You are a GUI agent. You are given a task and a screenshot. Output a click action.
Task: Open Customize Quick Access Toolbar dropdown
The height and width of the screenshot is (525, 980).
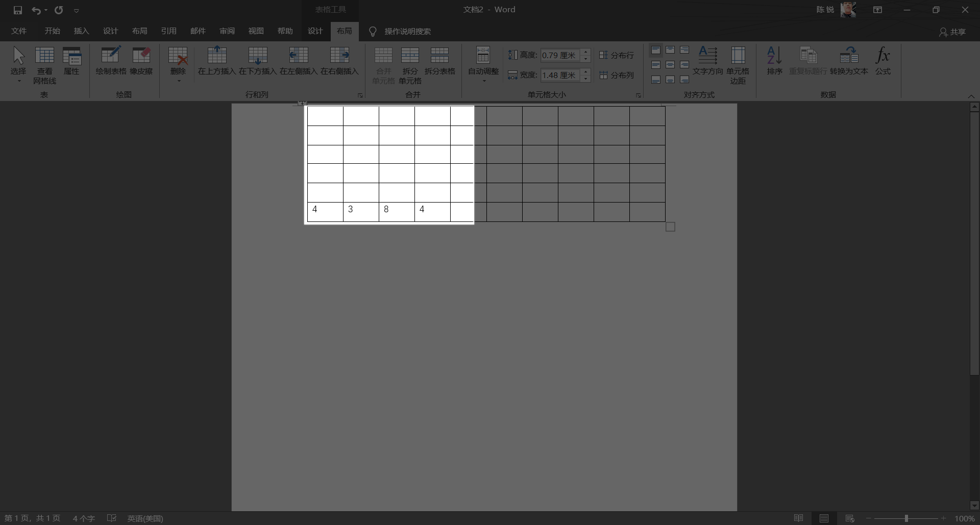77,11
